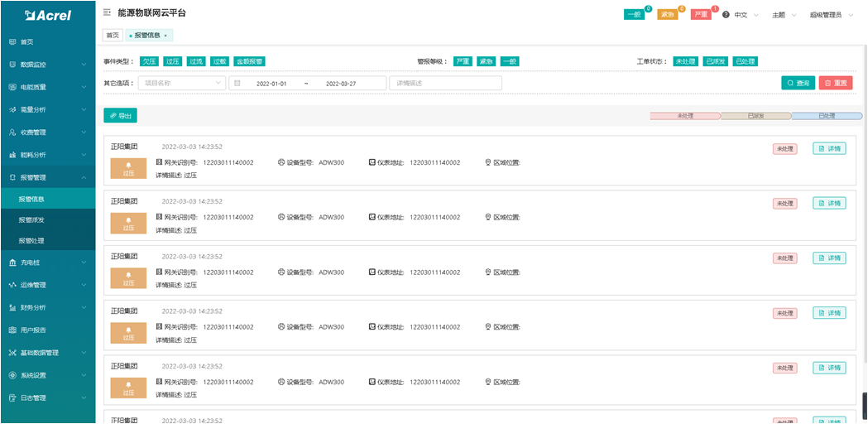The width and height of the screenshot is (868, 424).
Task: Click the 用户报告 sidebar icon
Action: (x=12, y=330)
